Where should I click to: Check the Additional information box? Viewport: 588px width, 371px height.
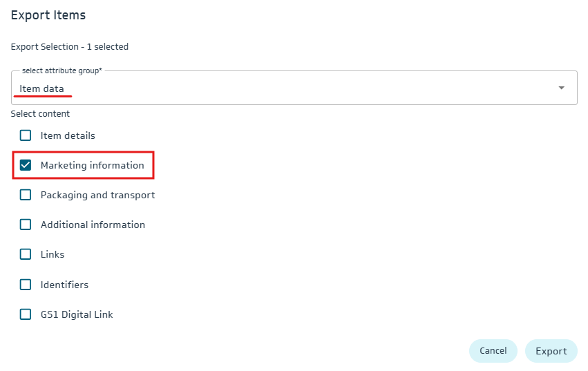[26, 225]
